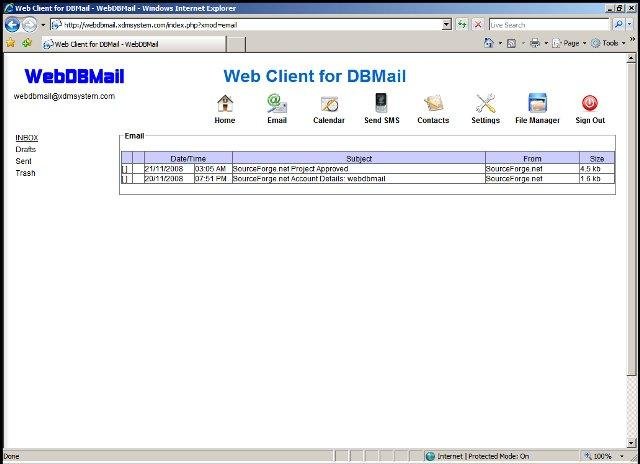Open the Sent folder
Screen dimensions: 640x464
click(x=23, y=161)
